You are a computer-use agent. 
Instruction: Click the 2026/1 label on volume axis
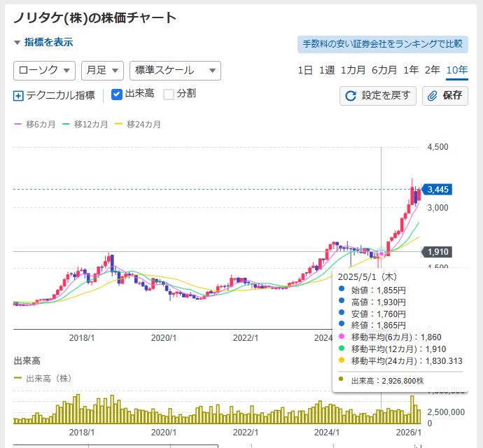pos(409,433)
